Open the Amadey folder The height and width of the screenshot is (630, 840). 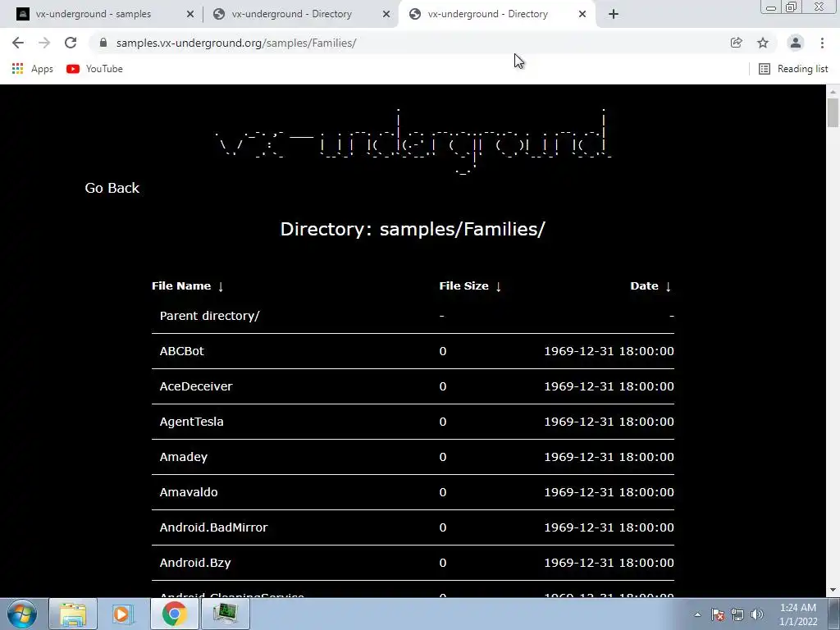183,457
